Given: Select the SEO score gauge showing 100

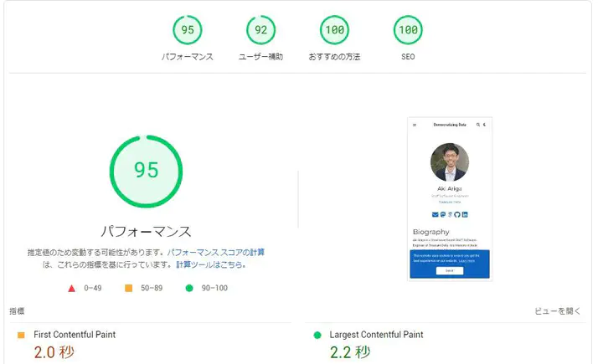Looking at the screenshot, I should (408, 29).
